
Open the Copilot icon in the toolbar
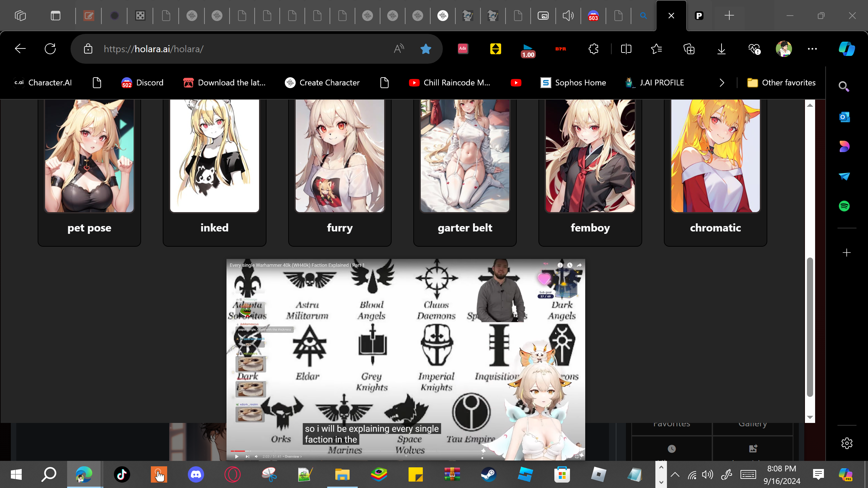click(847, 49)
